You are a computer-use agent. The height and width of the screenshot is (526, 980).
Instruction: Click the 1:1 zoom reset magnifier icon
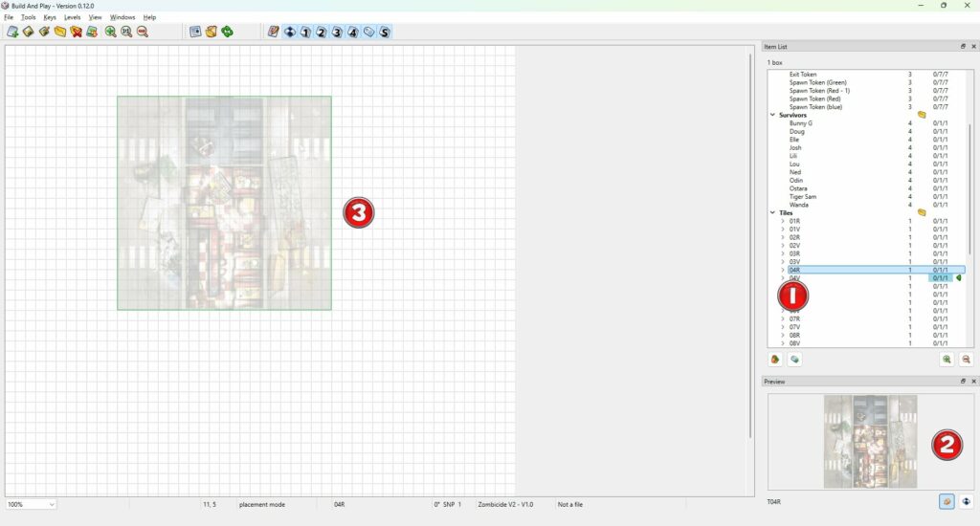pos(126,32)
